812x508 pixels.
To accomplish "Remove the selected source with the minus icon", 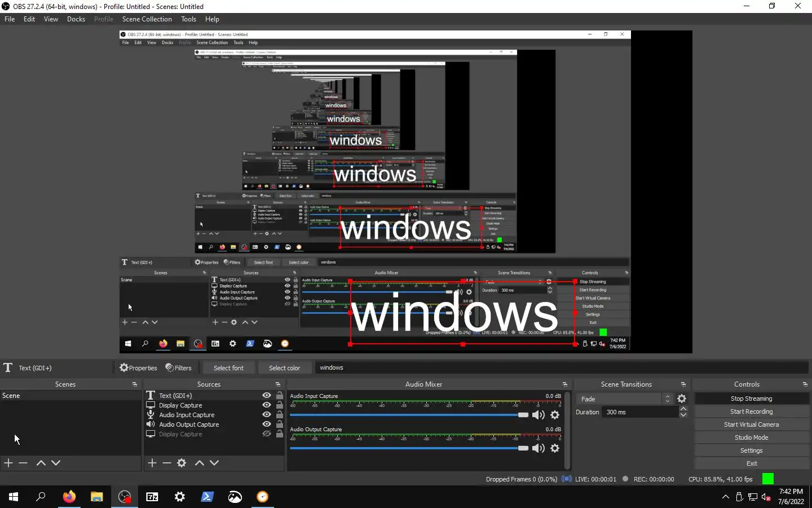I will pos(167,463).
